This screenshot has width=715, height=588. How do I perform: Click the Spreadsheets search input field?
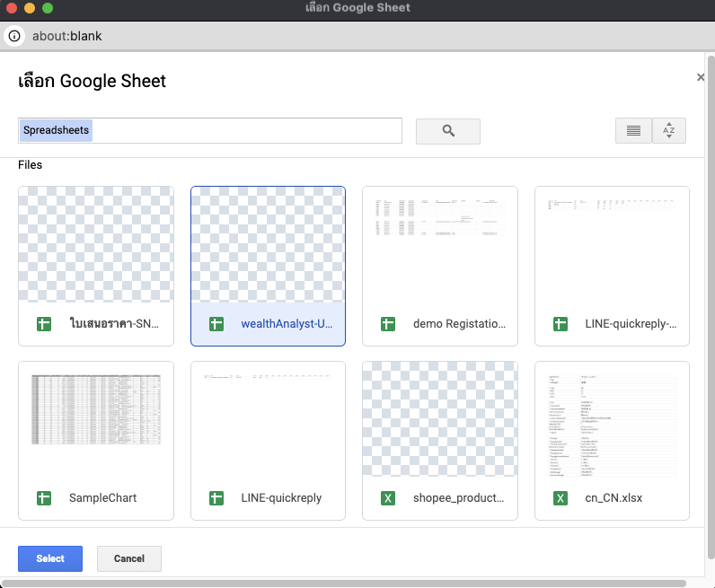point(210,130)
